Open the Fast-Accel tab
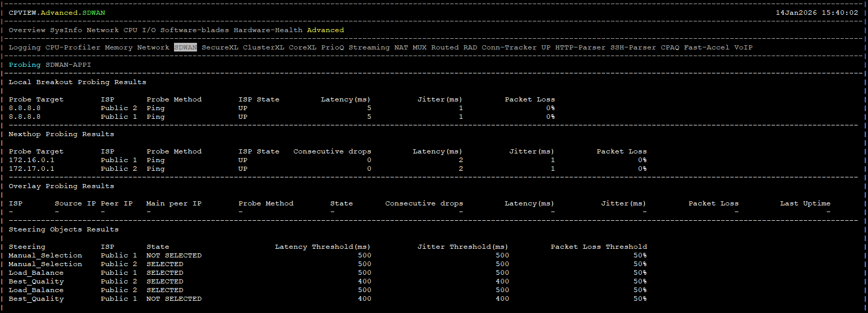The image size is (868, 313). tap(707, 47)
